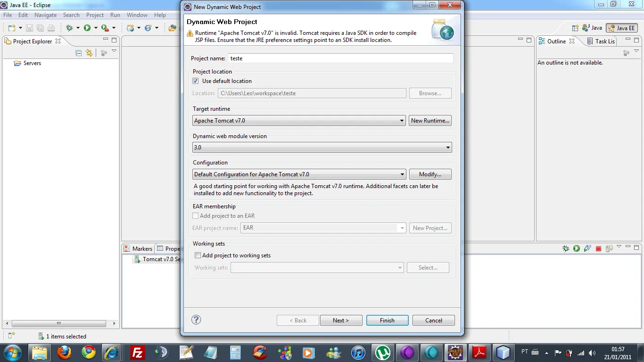Click the New Runtime... button
The width and height of the screenshot is (644, 362).
pyautogui.click(x=430, y=121)
